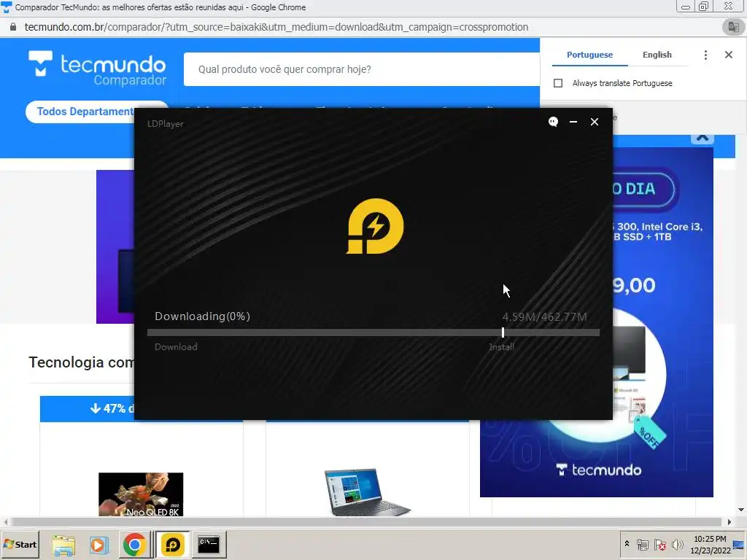747x560 pixels.
Task: Click the show desktop button
Action: point(740,544)
